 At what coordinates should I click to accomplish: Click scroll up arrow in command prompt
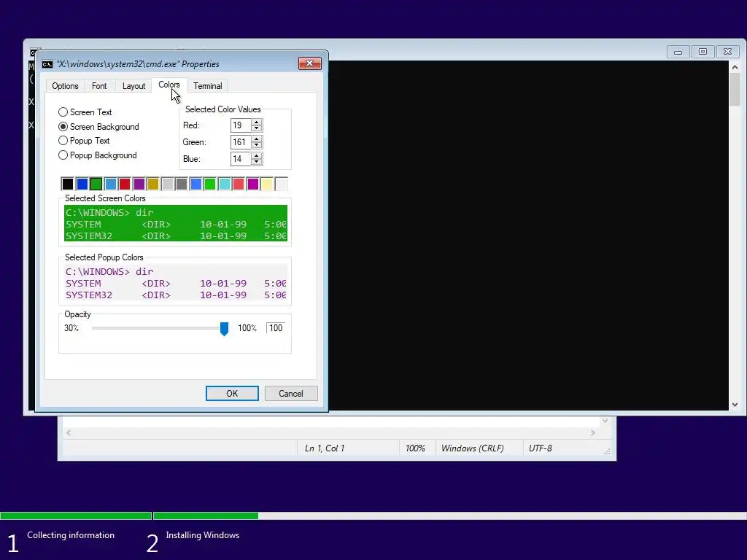click(735, 67)
